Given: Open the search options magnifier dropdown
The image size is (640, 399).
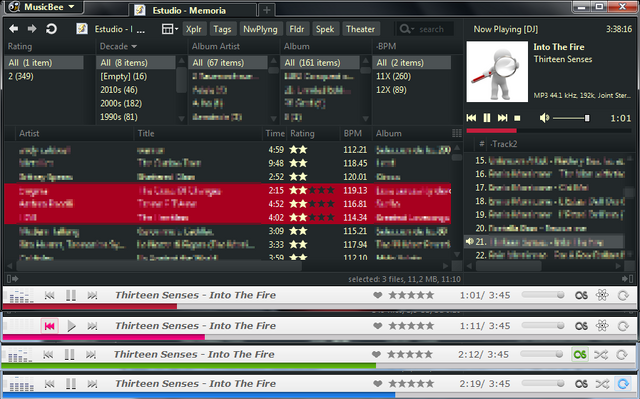Looking at the screenshot, I should tap(407, 29).
